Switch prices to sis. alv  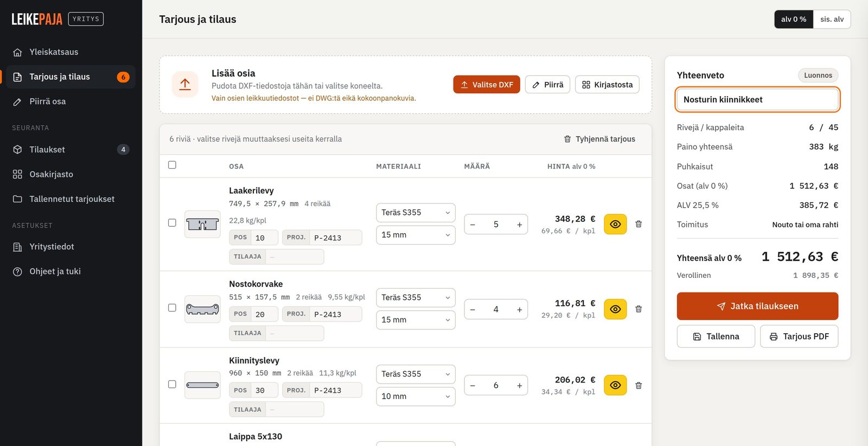[832, 20]
